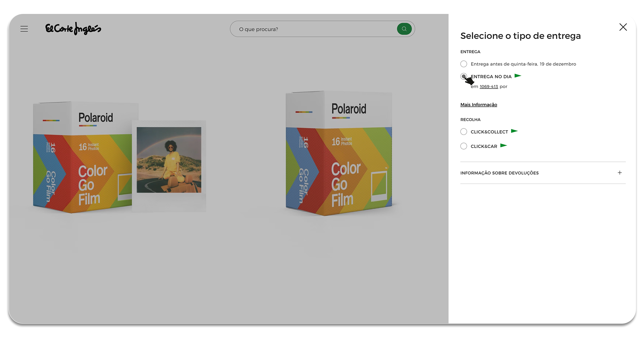Click the CLICK&COLLECT label text
The height and width of the screenshot is (337, 644).
[x=489, y=132]
